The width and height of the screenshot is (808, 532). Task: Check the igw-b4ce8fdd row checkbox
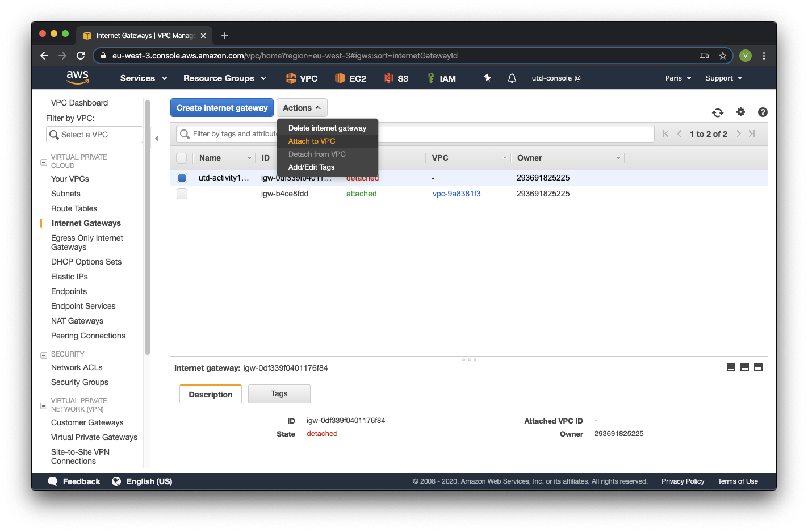182,194
